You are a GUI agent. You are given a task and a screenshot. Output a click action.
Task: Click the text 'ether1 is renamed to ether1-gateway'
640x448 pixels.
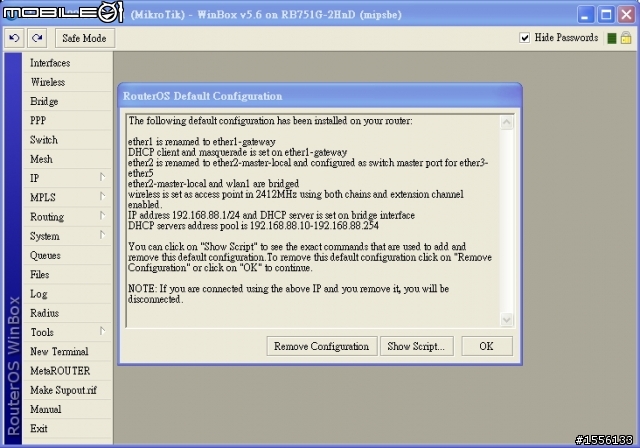pyautogui.click(x=202, y=142)
